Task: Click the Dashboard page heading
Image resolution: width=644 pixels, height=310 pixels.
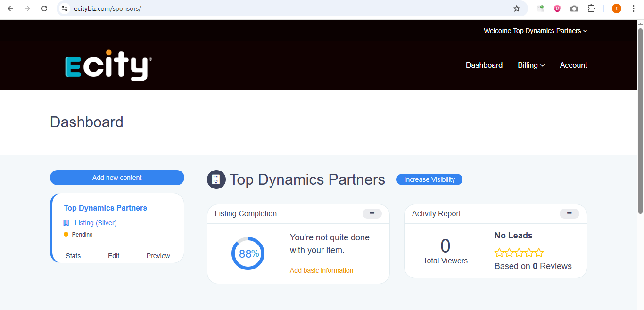Action: point(87,122)
